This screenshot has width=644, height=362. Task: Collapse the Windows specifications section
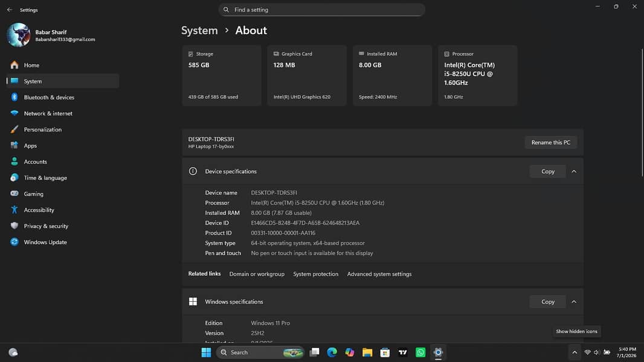coord(574,302)
